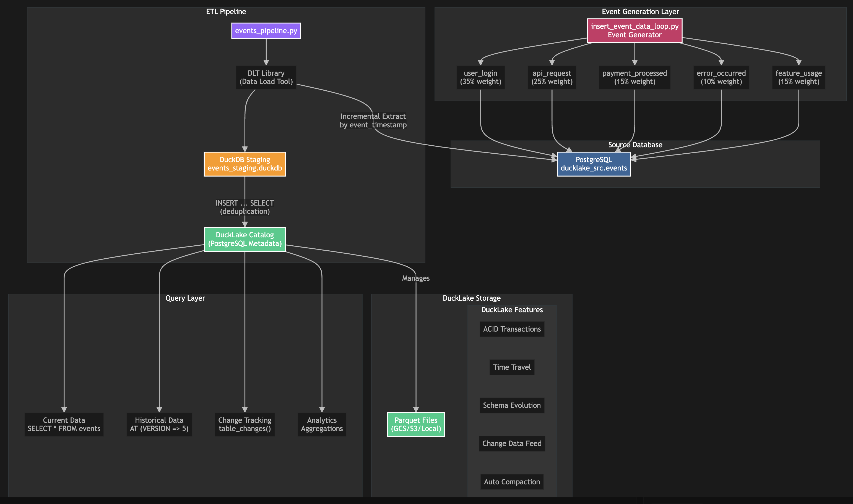Viewport: 853px width, 504px height.
Task: Click the Auto Compaction feature box
Action: (512, 482)
